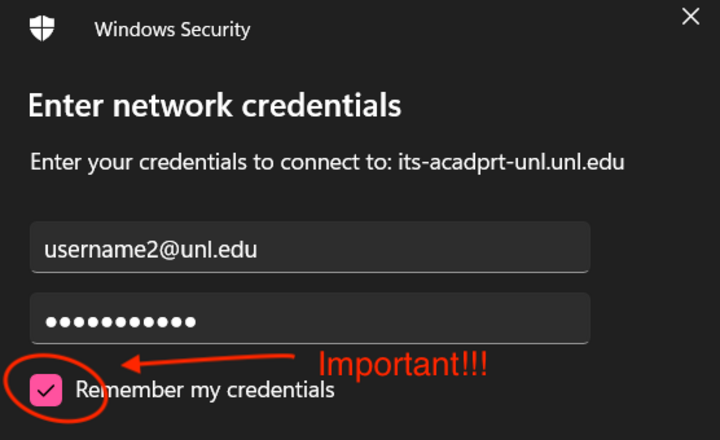Click the "Remember my credentials" label text
This screenshot has width=720, height=440.
point(205,390)
